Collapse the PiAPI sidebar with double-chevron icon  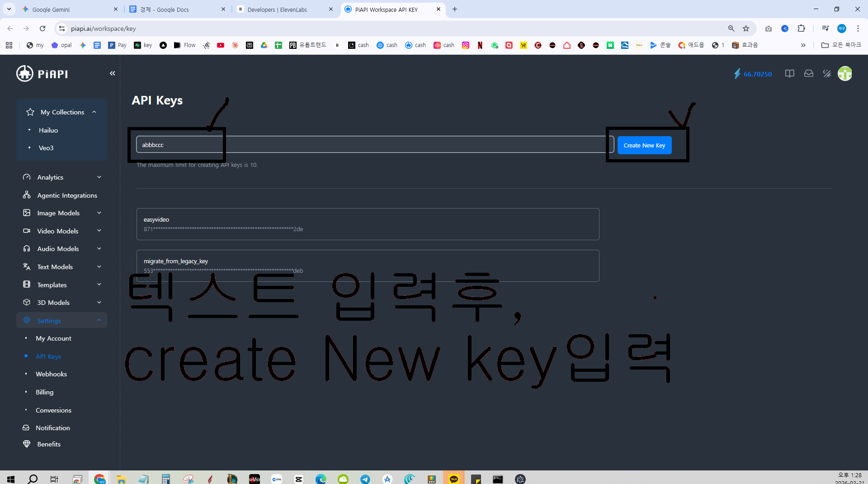click(112, 73)
